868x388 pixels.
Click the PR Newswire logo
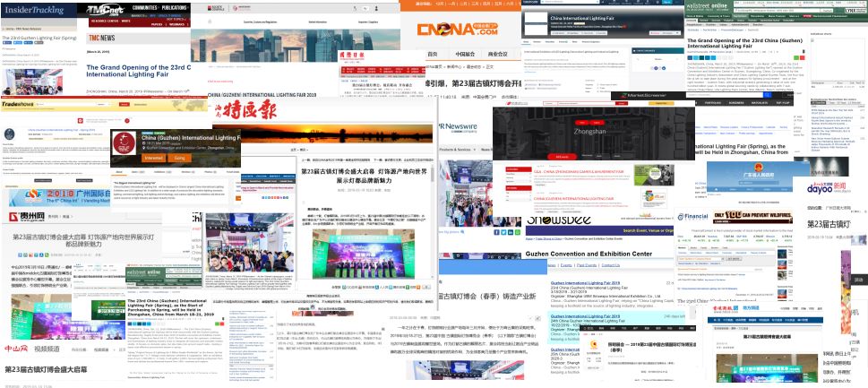coord(457,126)
